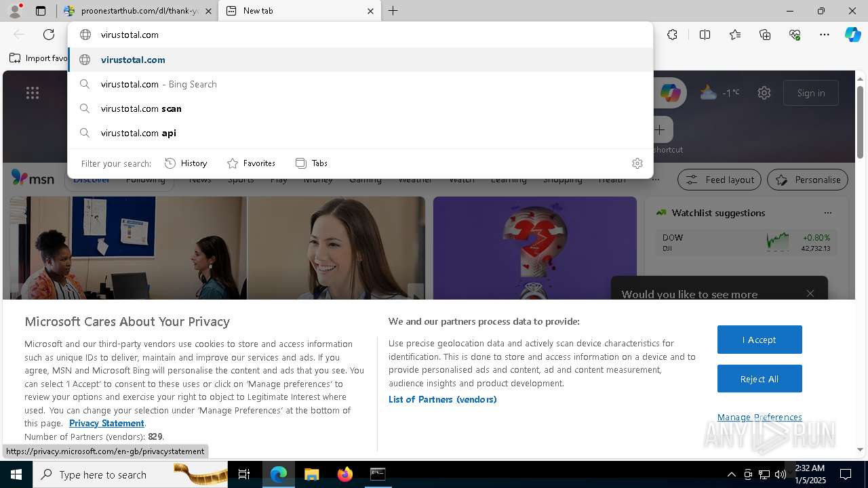Switch to the proonestarthub.com tab
The image size is (868, 488).
(x=138, y=11)
